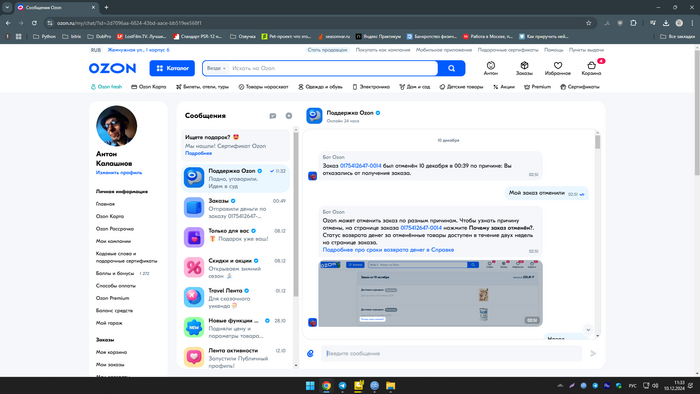The width and height of the screenshot is (700, 394).
Task: Open Все закладки bookmarks folder
Action: 677,37
